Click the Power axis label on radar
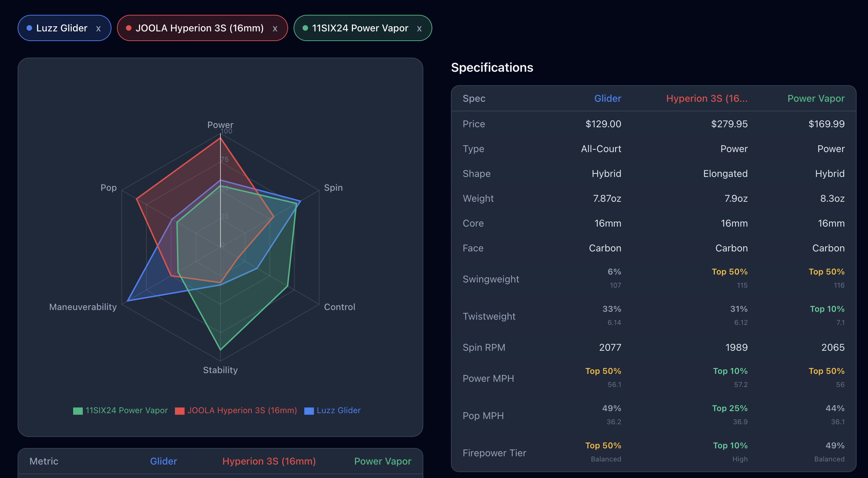The height and width of the screenshot is (478, 868). point(220,125)
